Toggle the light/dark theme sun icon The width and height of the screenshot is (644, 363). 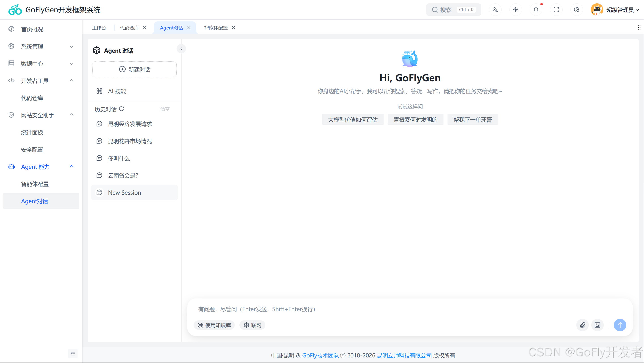pos(515,10)
